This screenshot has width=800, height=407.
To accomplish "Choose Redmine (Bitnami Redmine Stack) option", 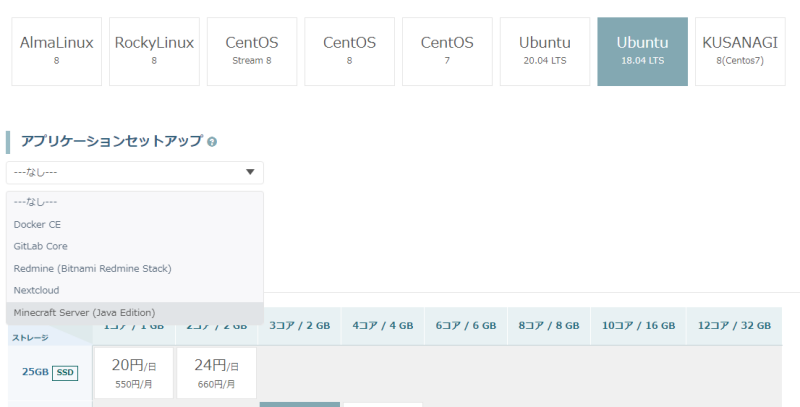I will click(135, 268).
